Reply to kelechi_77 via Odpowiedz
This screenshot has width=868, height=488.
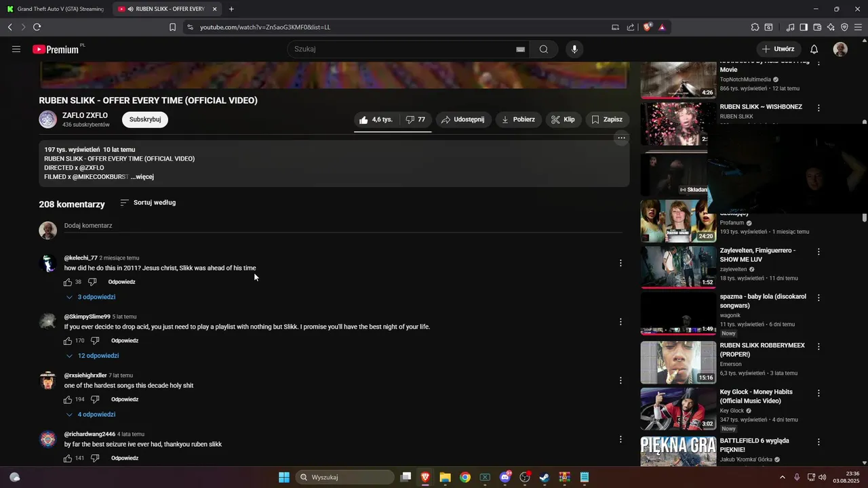coord(122,282)
